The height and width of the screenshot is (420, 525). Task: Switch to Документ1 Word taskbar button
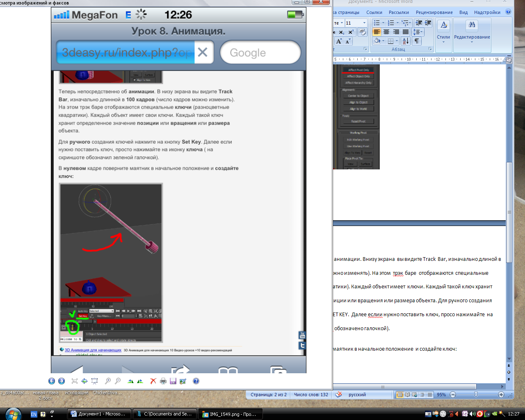(x=99, y=414)
